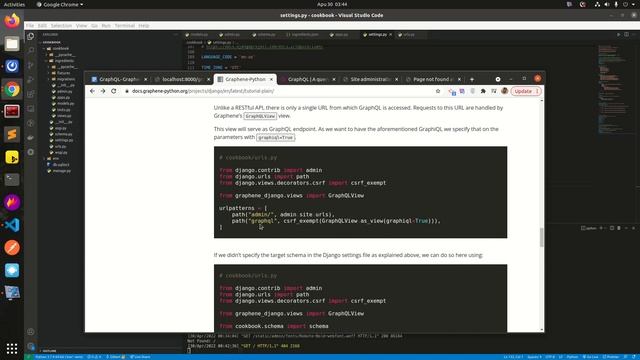Switch to the ingredients.json editor tab

(302, 35)
